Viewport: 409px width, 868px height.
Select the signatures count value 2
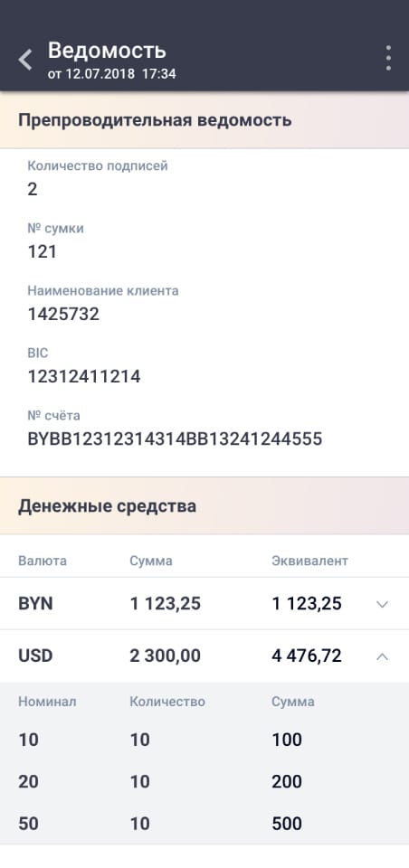point(33,189)
